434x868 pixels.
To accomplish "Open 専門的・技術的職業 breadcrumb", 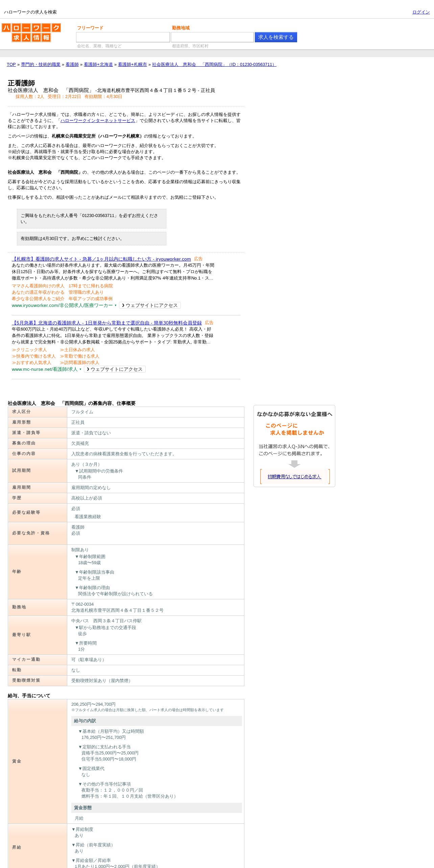I will [41, 65].
